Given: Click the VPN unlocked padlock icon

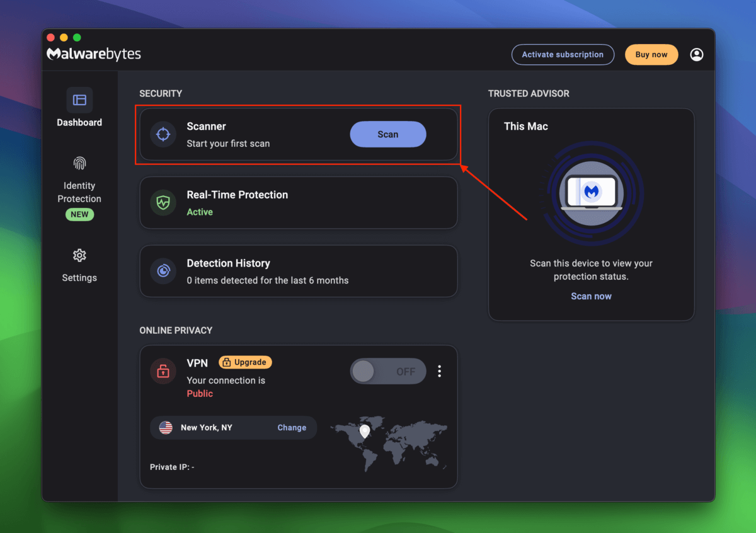Looking at the screenshot, I should coord(163,371).
